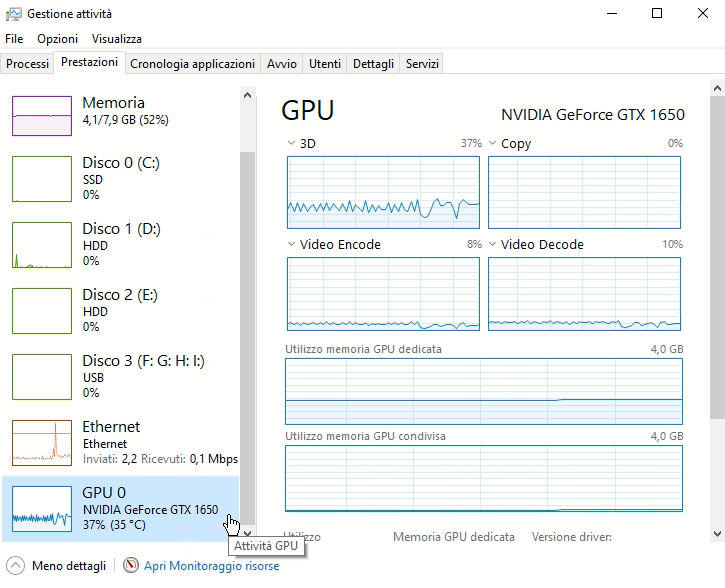Click the 37% (35 °C) GPU reading
725x588 pixels.
(114, 525)
